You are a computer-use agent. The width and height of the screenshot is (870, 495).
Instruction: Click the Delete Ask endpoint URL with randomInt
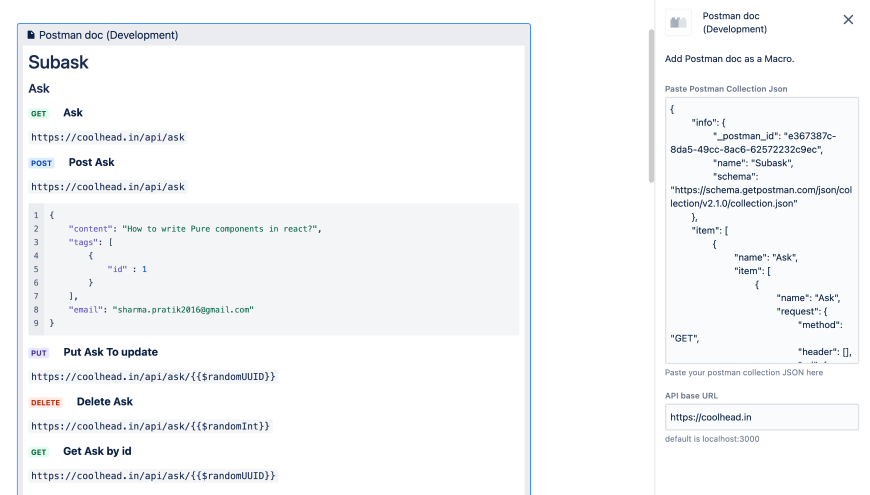coord(150,426)
